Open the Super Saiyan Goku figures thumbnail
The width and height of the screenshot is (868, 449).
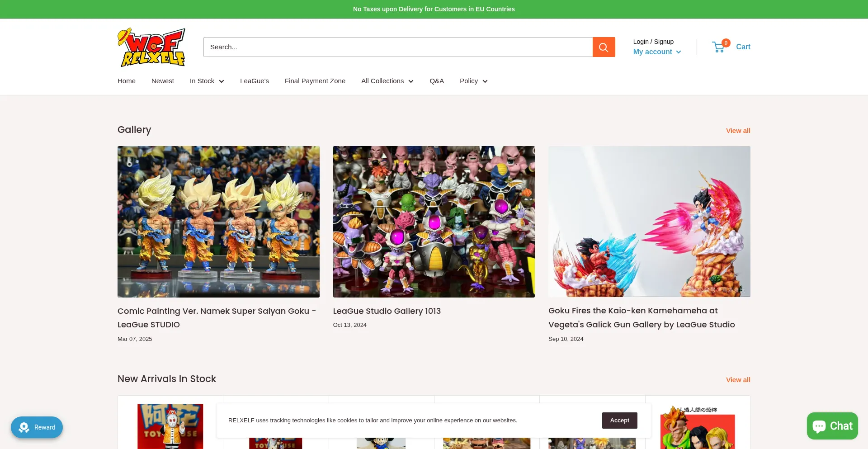[x=218, y=222]
